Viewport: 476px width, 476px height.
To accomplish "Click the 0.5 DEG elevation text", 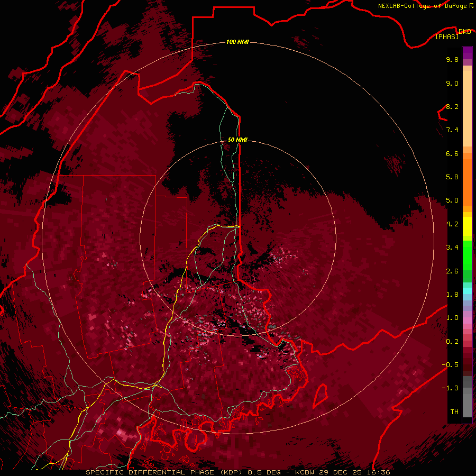I will coord(264,472).
